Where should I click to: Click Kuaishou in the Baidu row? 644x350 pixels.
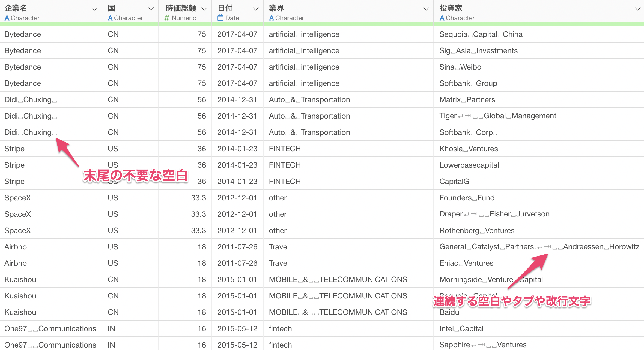tap(20, 312)
